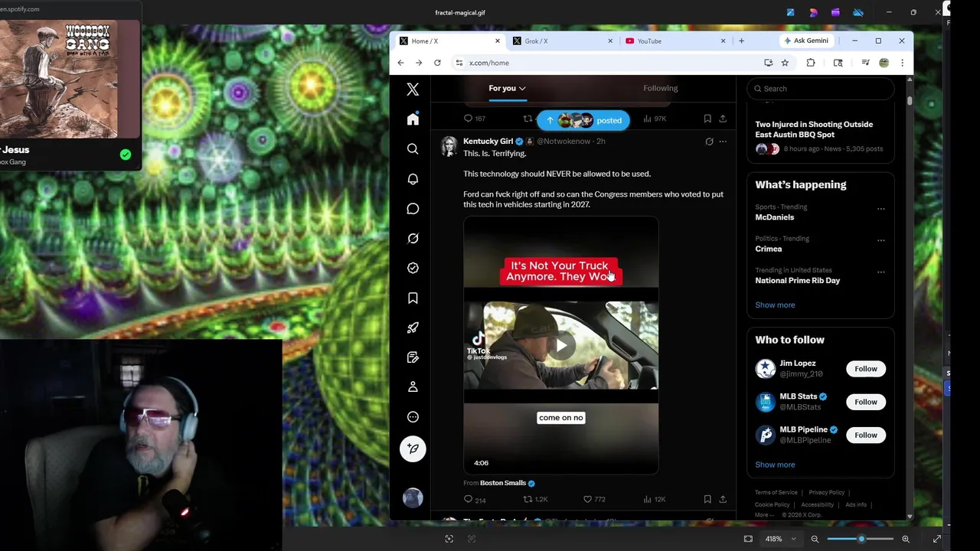The width and height of the screenshot is (980, 551).
Task: Reload the x.com page
Action: [437, 63]
